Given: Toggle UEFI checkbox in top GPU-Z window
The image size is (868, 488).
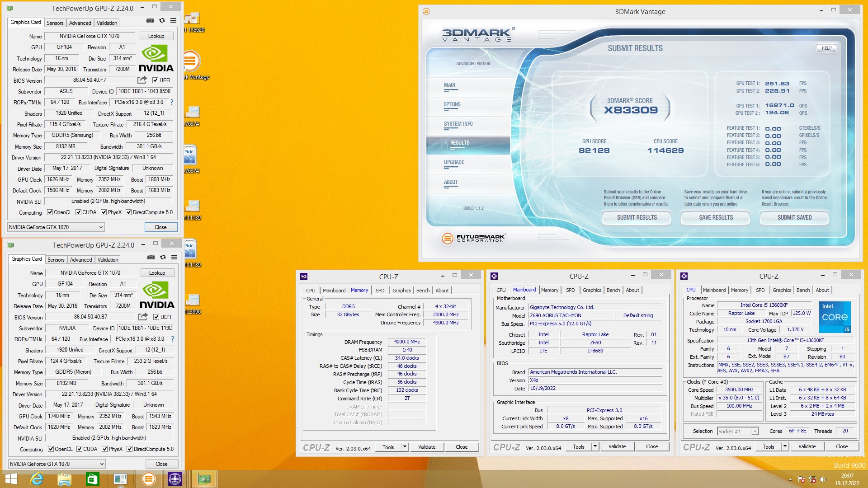Looking at the screenshot, I should pyautogui.click(x=155, y=80).
